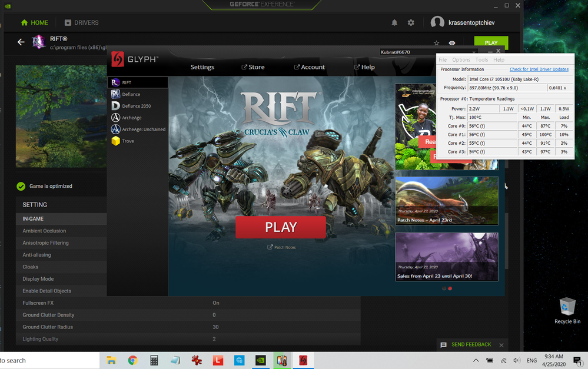
Task: Select the Ambient Occlusion setting
Action: point(61,231)
